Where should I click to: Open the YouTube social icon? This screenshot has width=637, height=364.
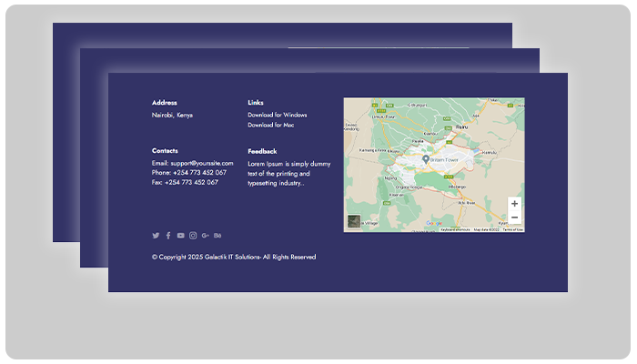click(x=181, y=236)
